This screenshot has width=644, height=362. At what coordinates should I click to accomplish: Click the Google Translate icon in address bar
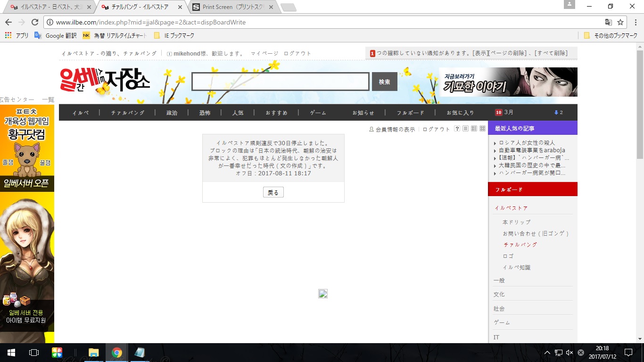(x=609, y=22)
